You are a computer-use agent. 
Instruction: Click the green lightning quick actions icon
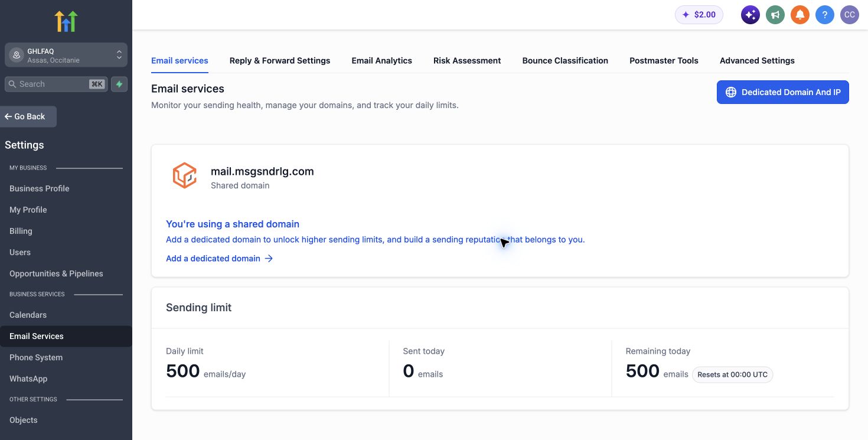point(119,84)
